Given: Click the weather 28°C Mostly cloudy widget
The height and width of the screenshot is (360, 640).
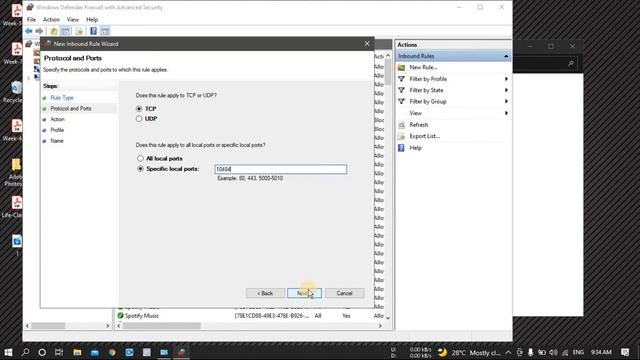Looking at the screenshot, I should pyautogui.click(x=469, y=352).
